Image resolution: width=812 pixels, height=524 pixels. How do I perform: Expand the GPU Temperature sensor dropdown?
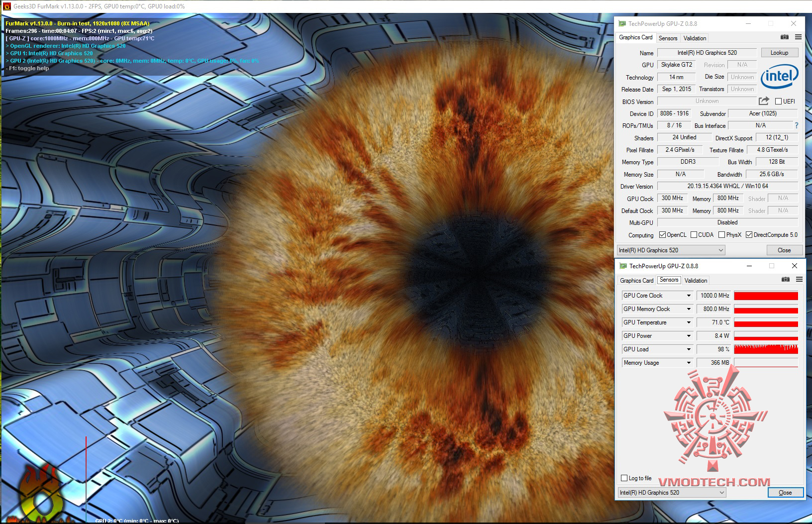689,322
